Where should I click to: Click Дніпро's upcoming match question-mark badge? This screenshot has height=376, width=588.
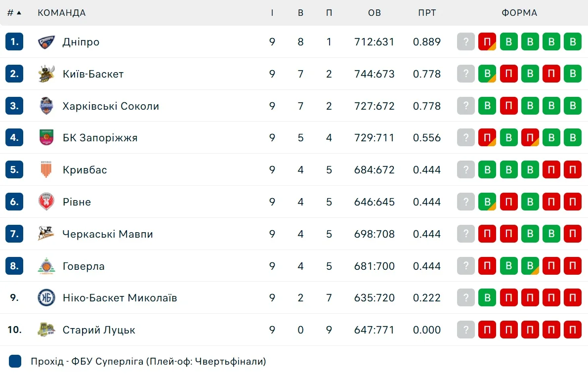(465, 42)
